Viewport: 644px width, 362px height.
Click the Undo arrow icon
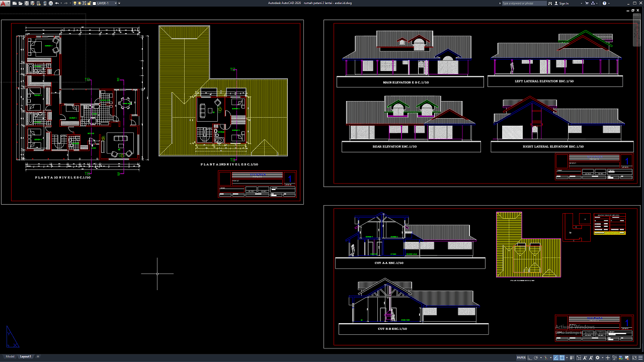pos(57,3)
